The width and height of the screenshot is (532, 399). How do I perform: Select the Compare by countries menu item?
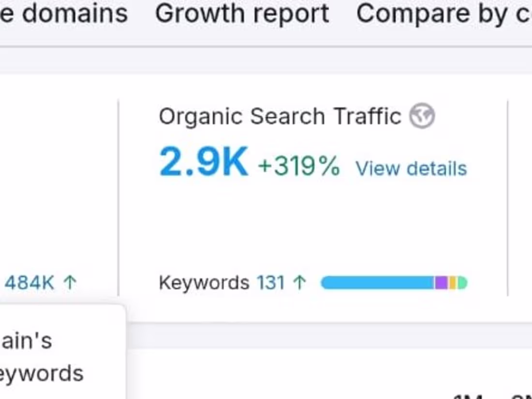point(443,14)
